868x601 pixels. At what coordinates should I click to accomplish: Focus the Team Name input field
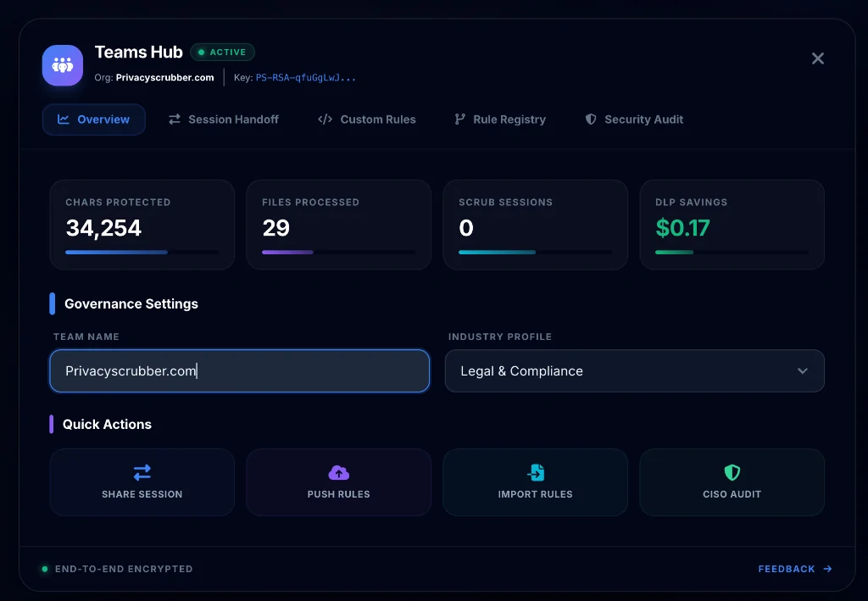tap(240, 370)
